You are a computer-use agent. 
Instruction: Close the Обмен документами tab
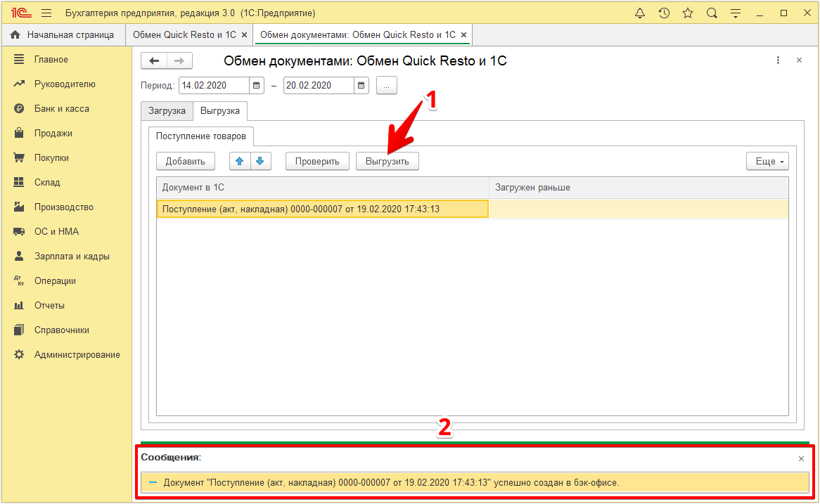point(464,35)
